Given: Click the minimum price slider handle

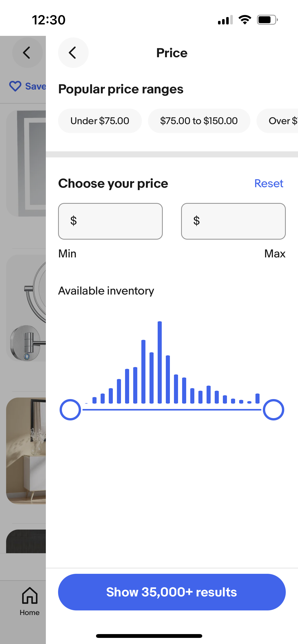Looking at the screenshot, I should (x=70, y=410).
